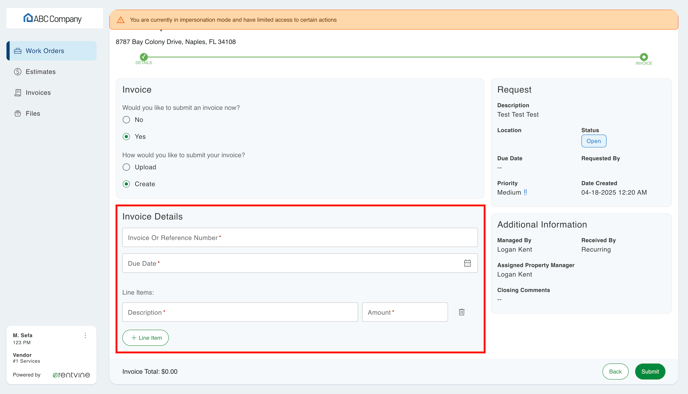This screenshot has width=688, height=394.
Task: Choose the Create invoice option
Action: point(126,184)
